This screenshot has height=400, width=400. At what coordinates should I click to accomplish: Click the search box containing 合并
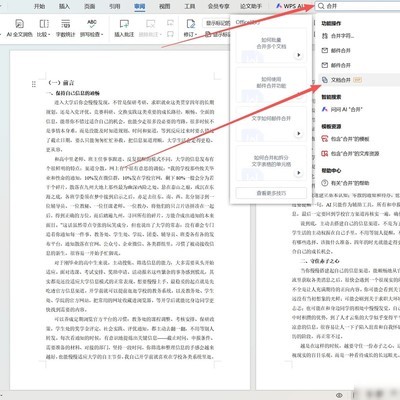pyautogui.click(x=358, y=6)
